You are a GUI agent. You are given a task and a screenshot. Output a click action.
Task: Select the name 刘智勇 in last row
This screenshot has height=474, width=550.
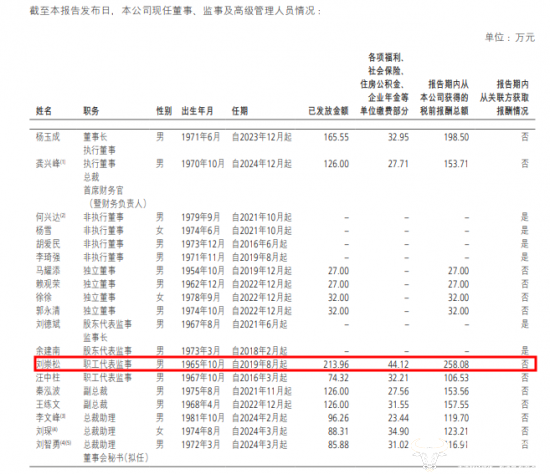48,445
